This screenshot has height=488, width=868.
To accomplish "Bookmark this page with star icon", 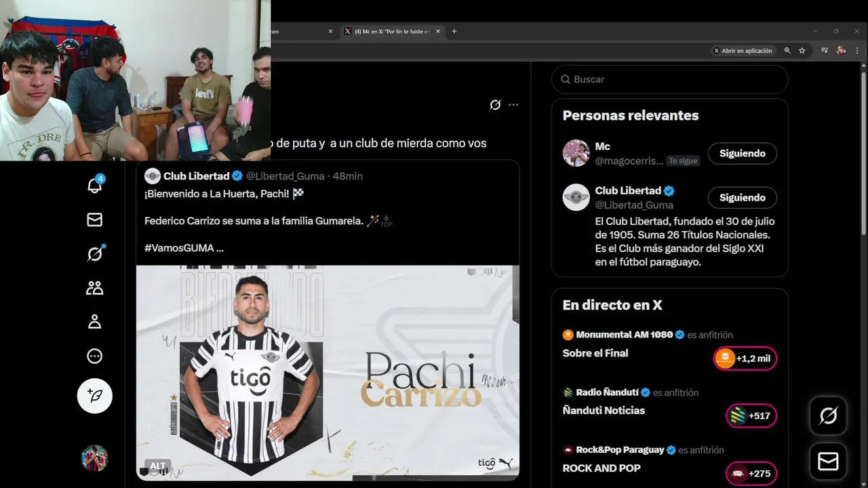I will pos(802,50).
